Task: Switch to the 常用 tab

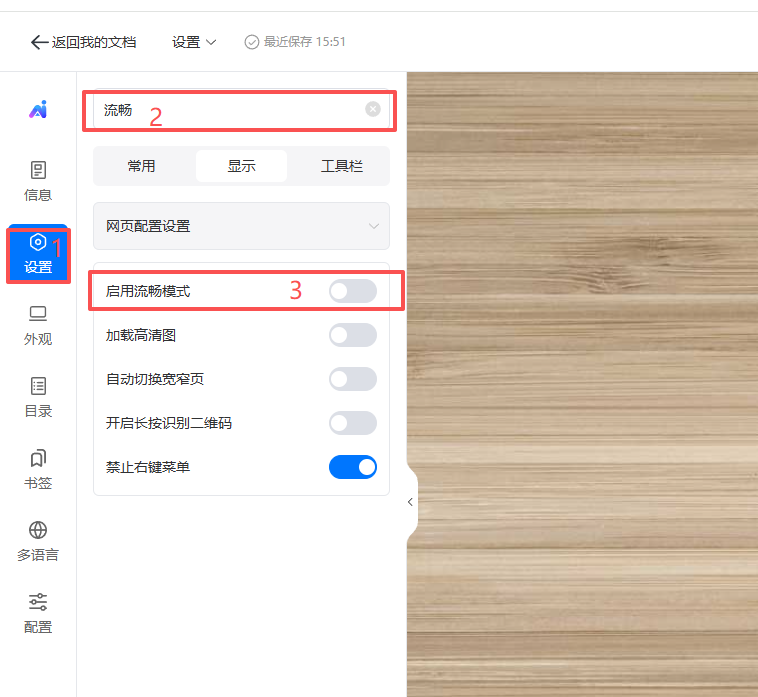Action: (x=141, y=166)
